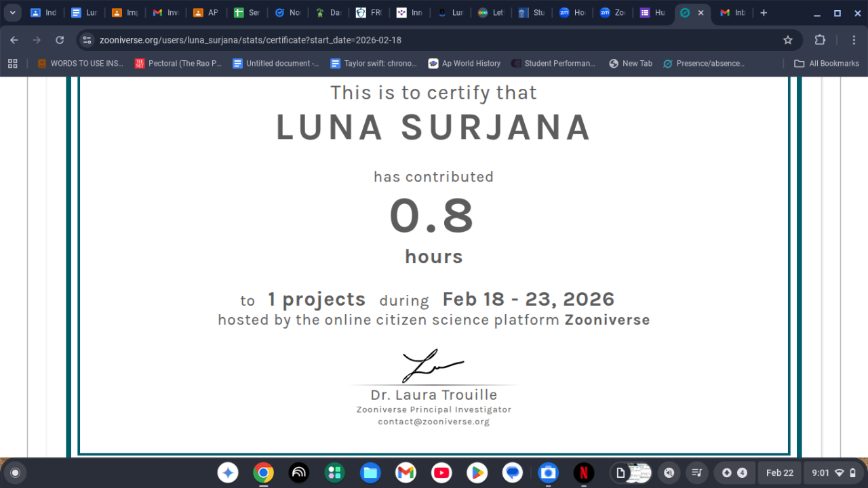Open the Chrome Extensions puzzle icon
The height and width of the screenshot is (488, 868).
(x=820, y=40)
